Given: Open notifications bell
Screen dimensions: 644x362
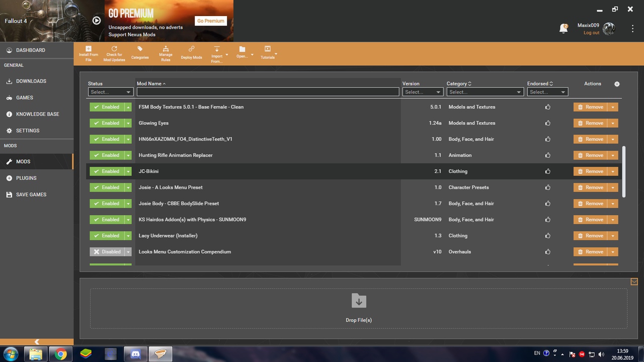Looking at the screenshot, I should tap(563, 29).
